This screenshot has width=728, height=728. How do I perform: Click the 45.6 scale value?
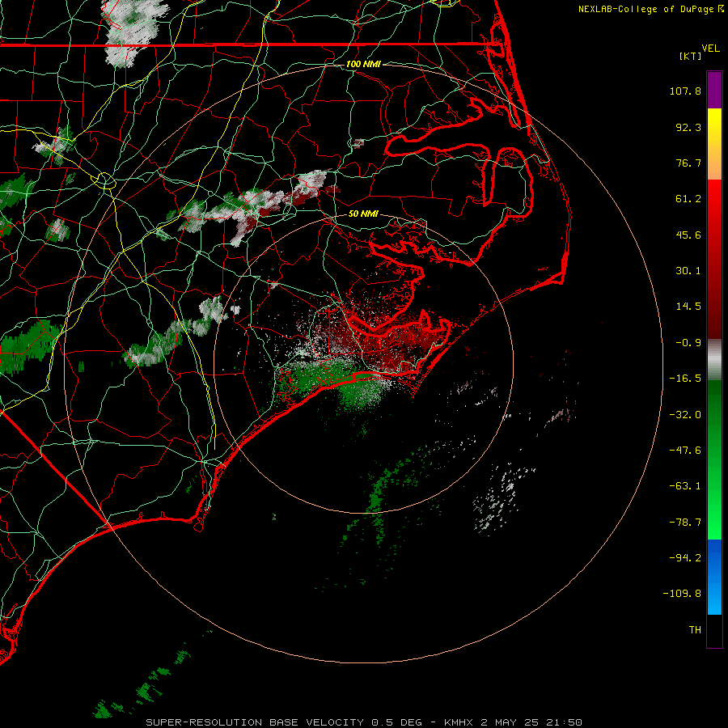(x=688, y=235)
